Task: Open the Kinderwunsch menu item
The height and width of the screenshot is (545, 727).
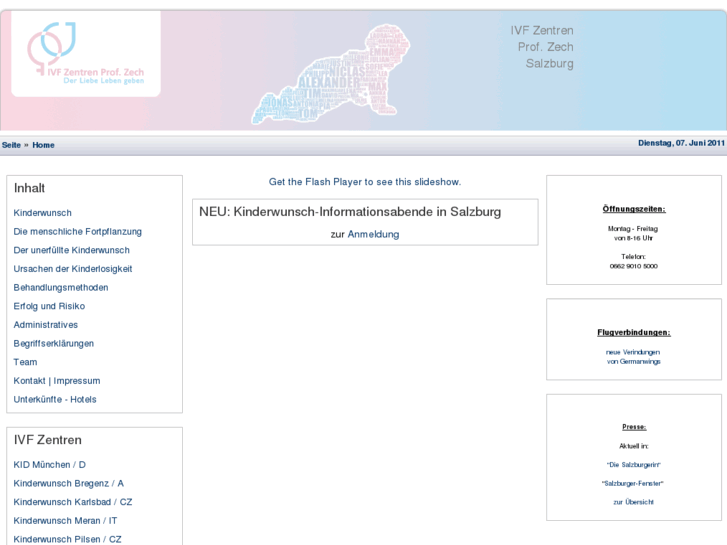Action: point(43,213)
